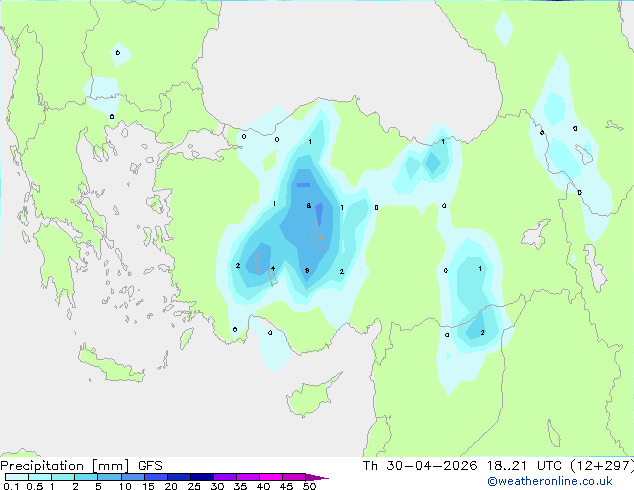Click the '(12+297)' forecast run text
This screenshot has height=490, width=634.
602,466
